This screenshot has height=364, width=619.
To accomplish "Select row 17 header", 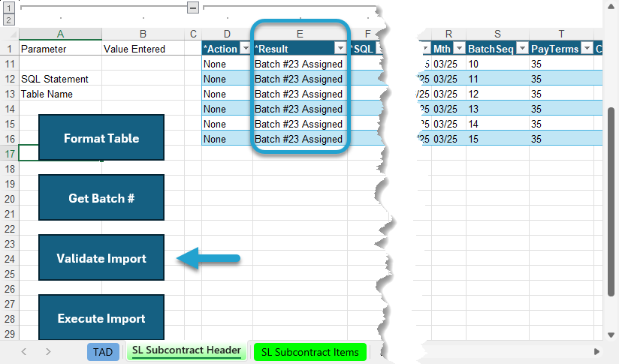I will 10,154.
